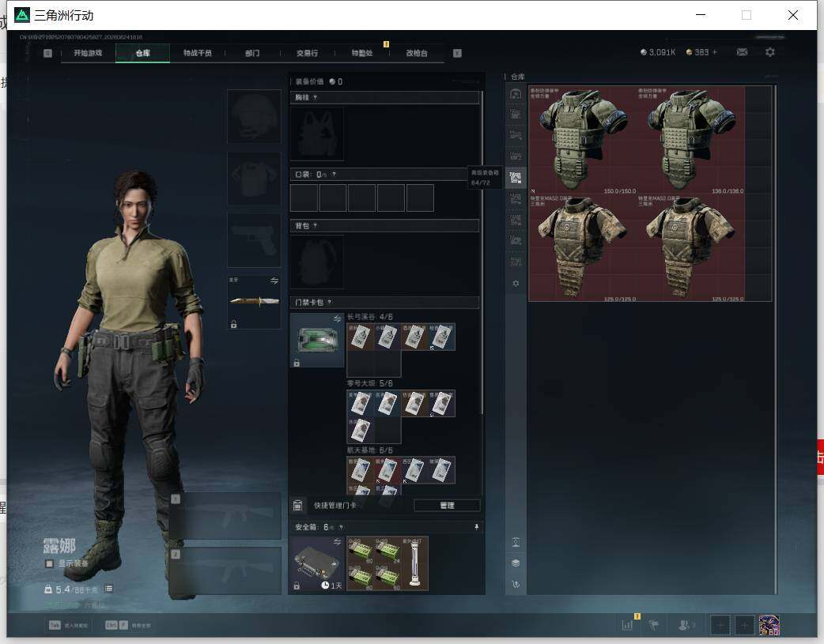The width and height of the screenshot is (824, 644).
Task: Open the statistics bar chart icon
Action: coord(627,625)
